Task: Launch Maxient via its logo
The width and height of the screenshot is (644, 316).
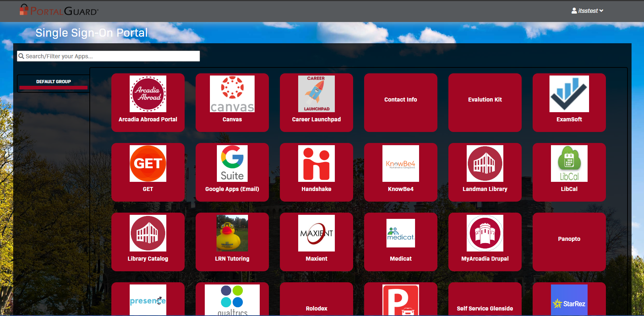Action: tap(317, 233)
